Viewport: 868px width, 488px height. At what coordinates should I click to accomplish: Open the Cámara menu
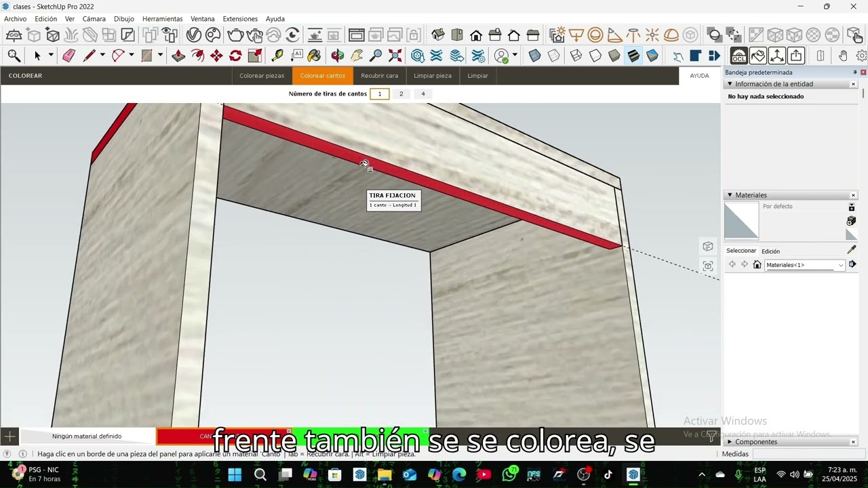pos(94,19)
